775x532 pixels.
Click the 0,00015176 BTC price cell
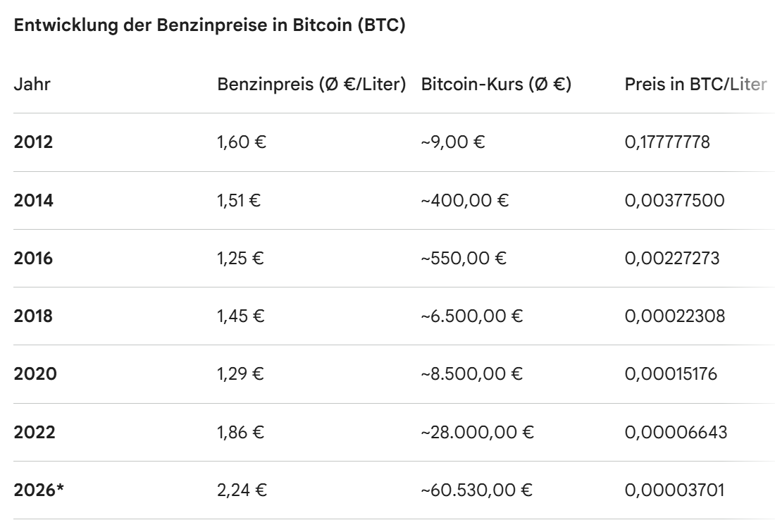[671, 374]
